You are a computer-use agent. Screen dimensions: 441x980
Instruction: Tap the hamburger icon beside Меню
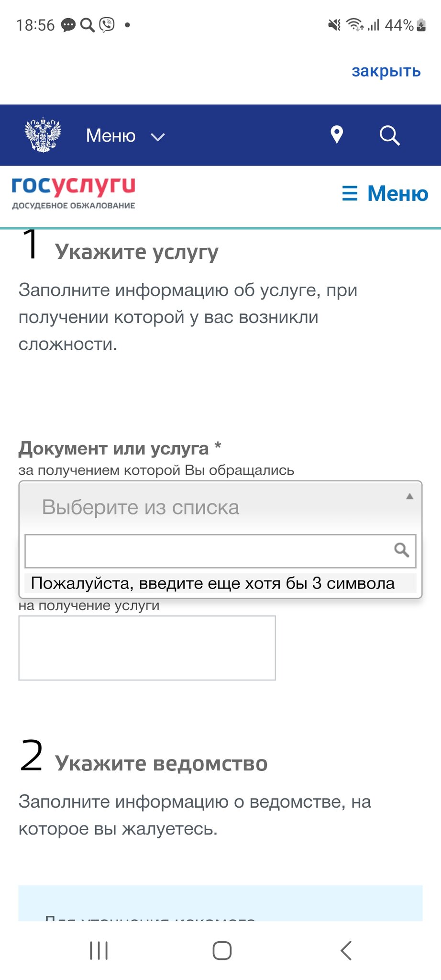pos(350,194)
